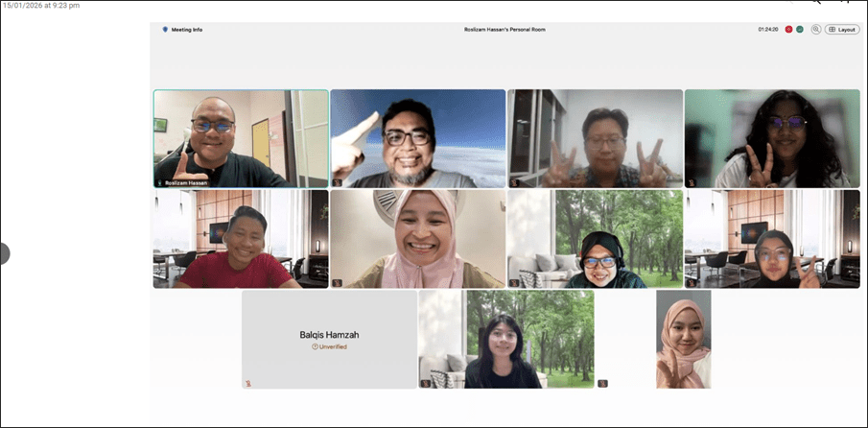Click the muted mic icon on Balqis Hamzah tile
The height and width of the screenshot is (428, 868).
[248, 383]
